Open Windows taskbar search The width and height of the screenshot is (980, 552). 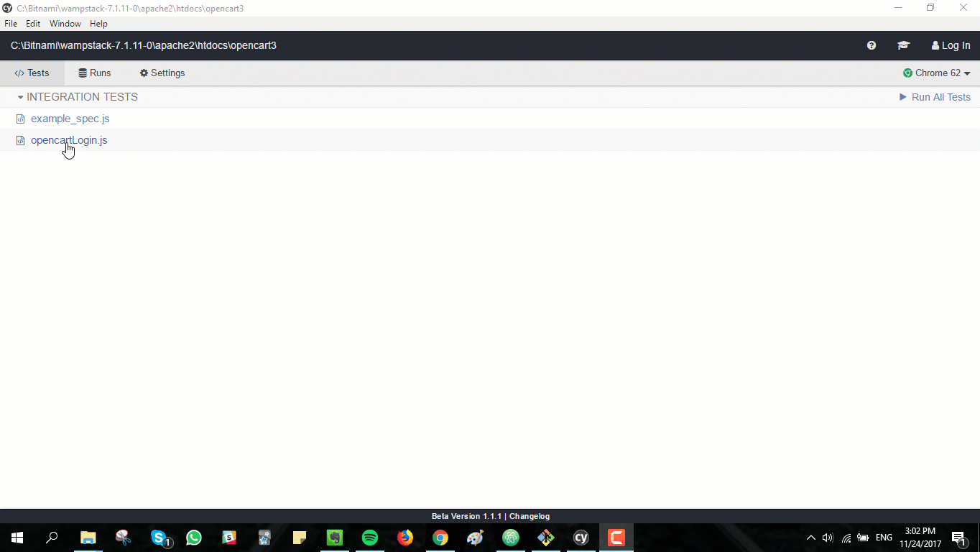coord(52,538)
